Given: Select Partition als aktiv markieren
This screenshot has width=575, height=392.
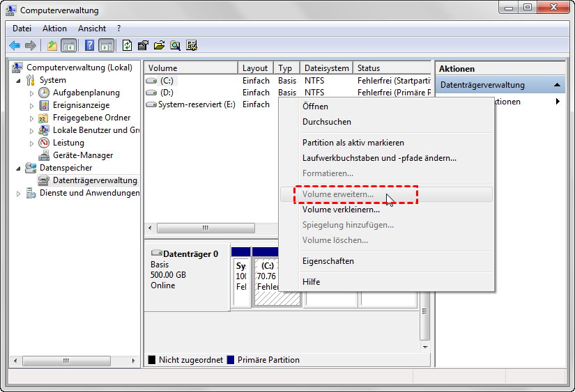Looking at the screenshot, I should click(x=387, y=143).
